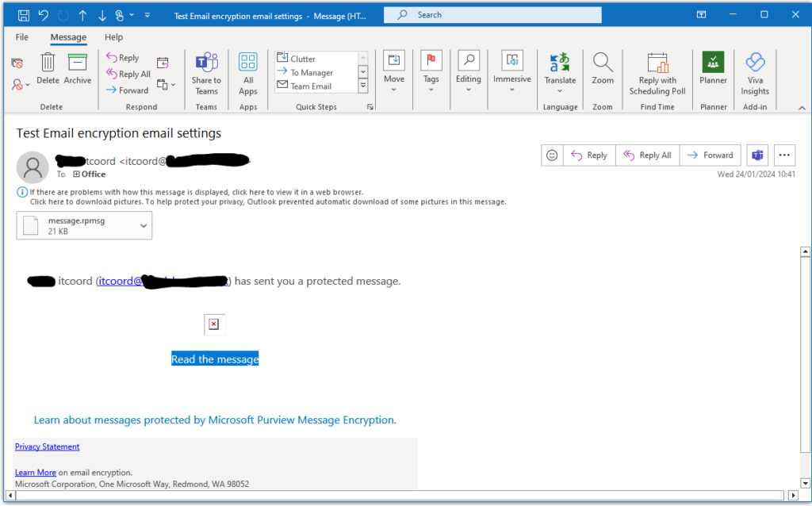Toggle Touch/Mouse mode icon

coord(119,16)
